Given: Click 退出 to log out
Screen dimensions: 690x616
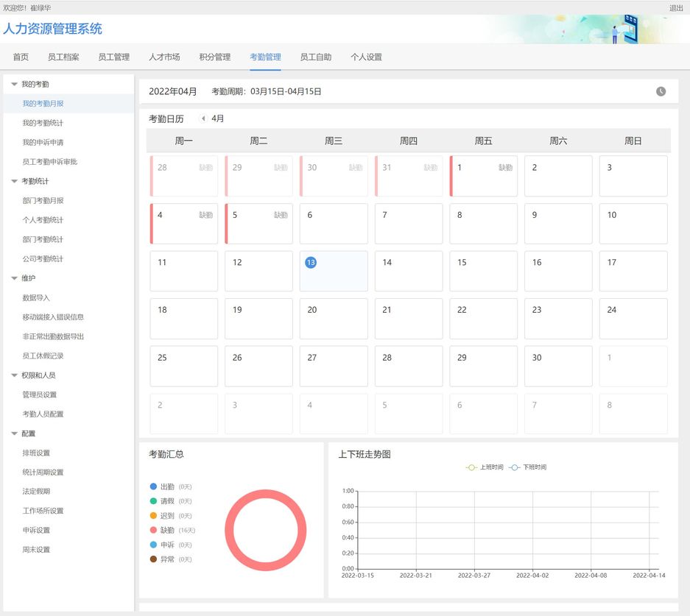Looking at the screenshot, I should pyautogui.click(x=675, y=8).
